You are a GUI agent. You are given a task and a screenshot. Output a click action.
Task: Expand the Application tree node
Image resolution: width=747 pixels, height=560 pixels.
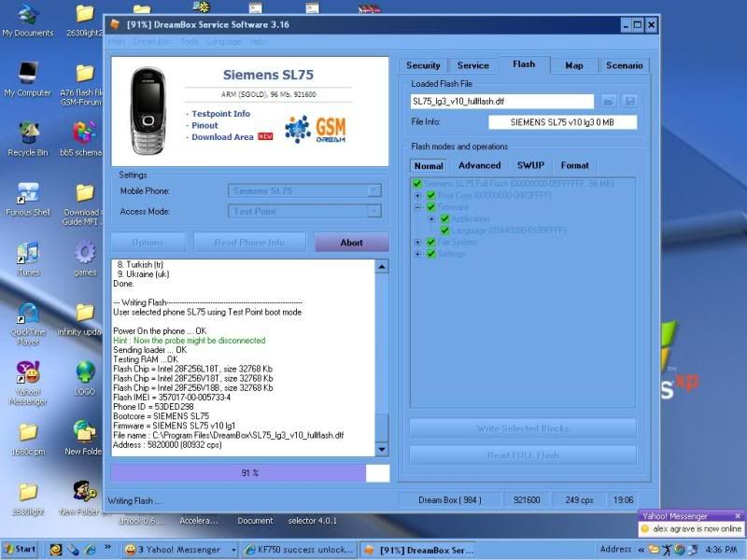pyautogui.click(x=431, y=219)
